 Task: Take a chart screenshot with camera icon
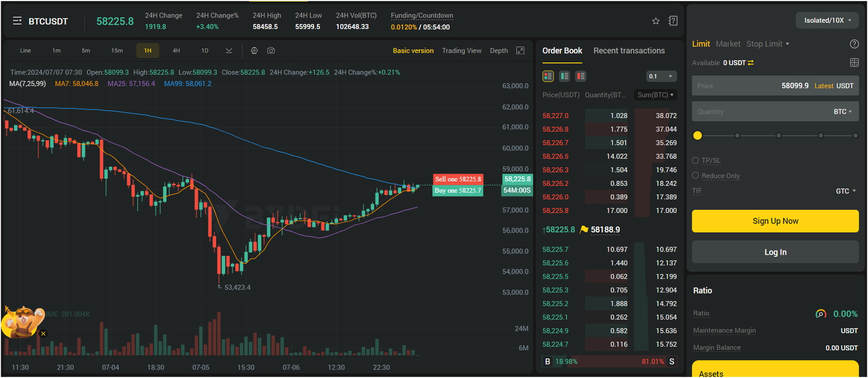[271, 51]
